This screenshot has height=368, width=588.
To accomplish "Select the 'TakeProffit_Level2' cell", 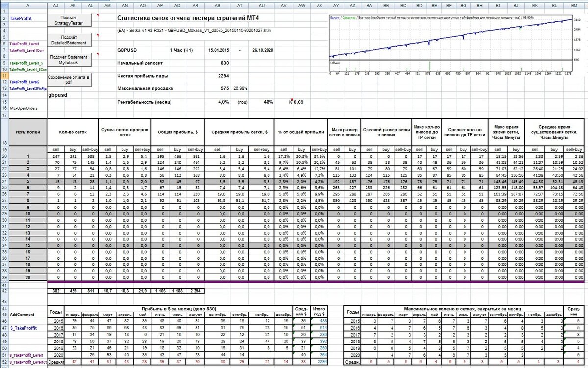I will click(x=24, y=82).
